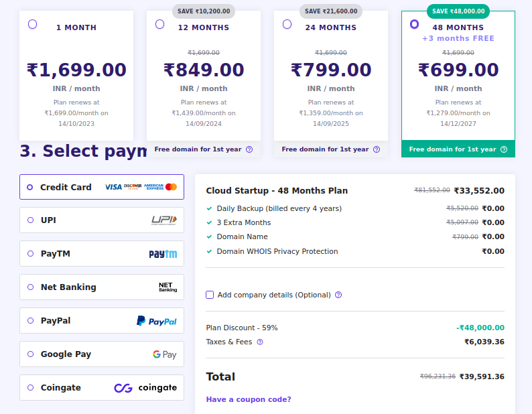
Task: Choose the Credit Card payment option
Action: (30, 188)
